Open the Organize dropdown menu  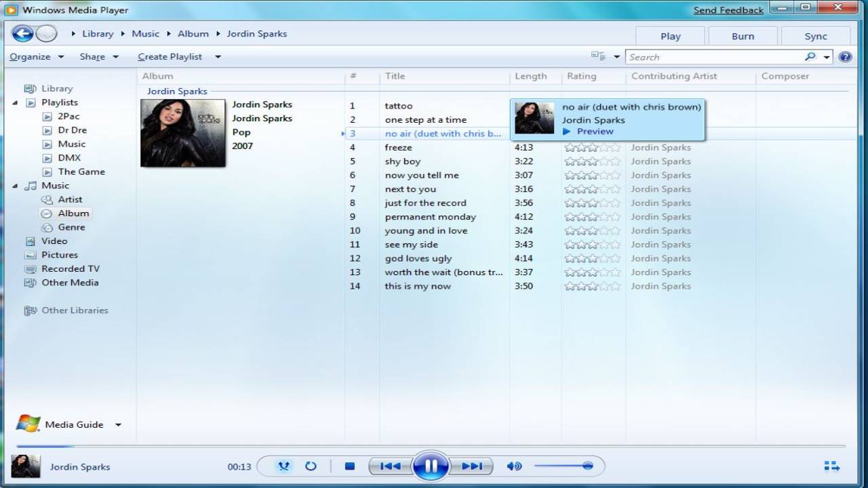[37, 57]
